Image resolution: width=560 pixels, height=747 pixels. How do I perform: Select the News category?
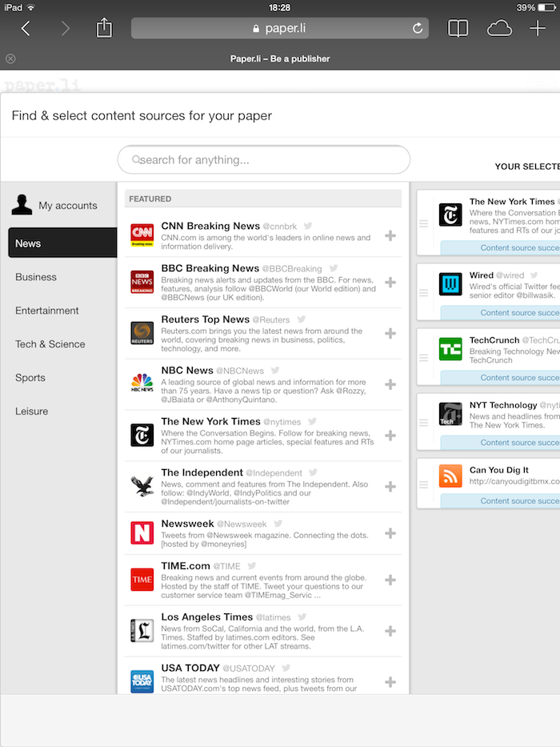(62, 243)
